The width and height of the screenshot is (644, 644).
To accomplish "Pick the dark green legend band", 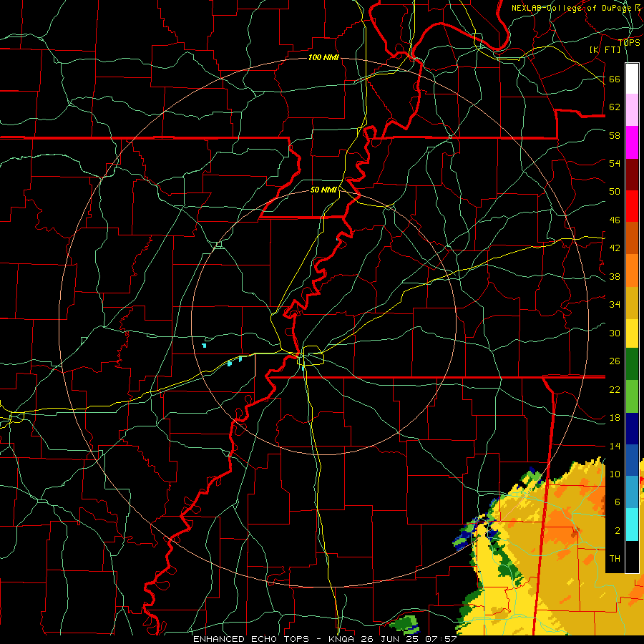I will tap(632, 364).
